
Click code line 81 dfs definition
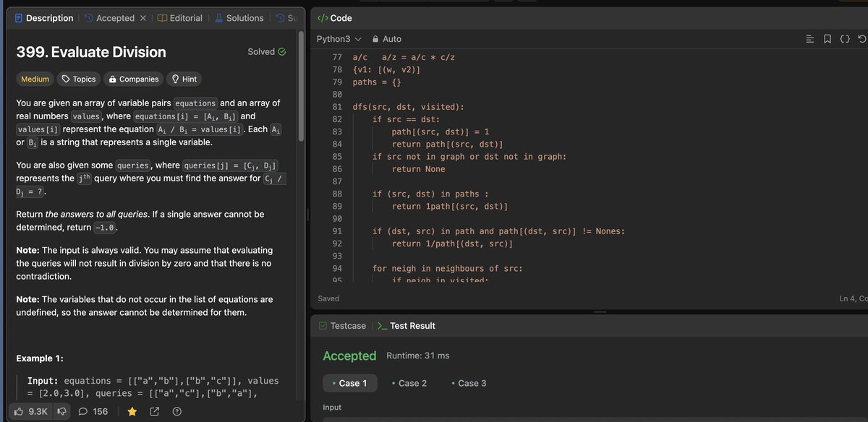point(409,107)
